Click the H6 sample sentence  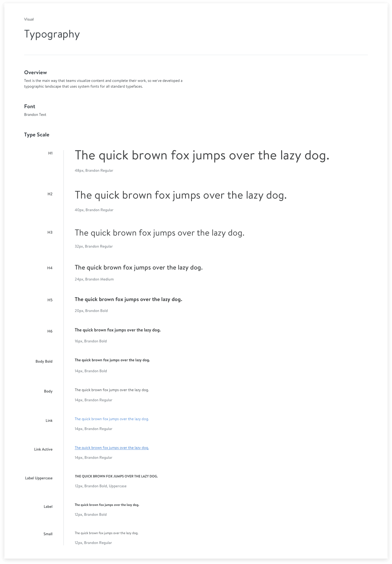pos(118,330)
